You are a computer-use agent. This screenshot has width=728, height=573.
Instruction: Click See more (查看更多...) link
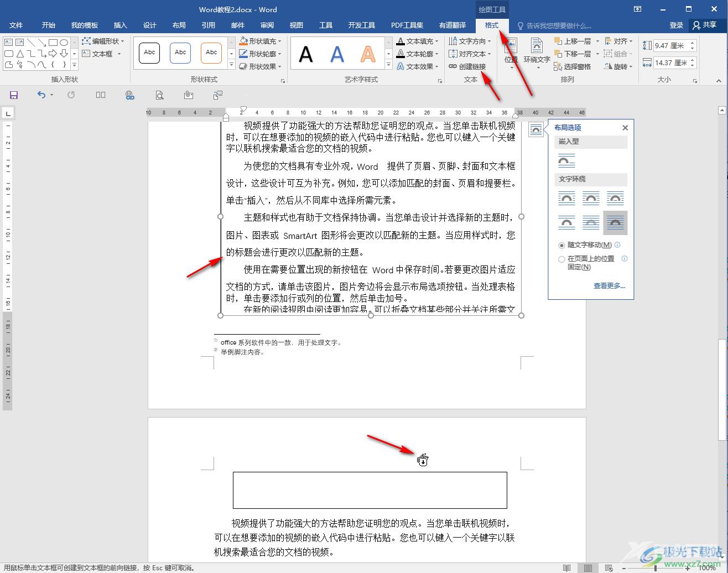tap(609, 286)
